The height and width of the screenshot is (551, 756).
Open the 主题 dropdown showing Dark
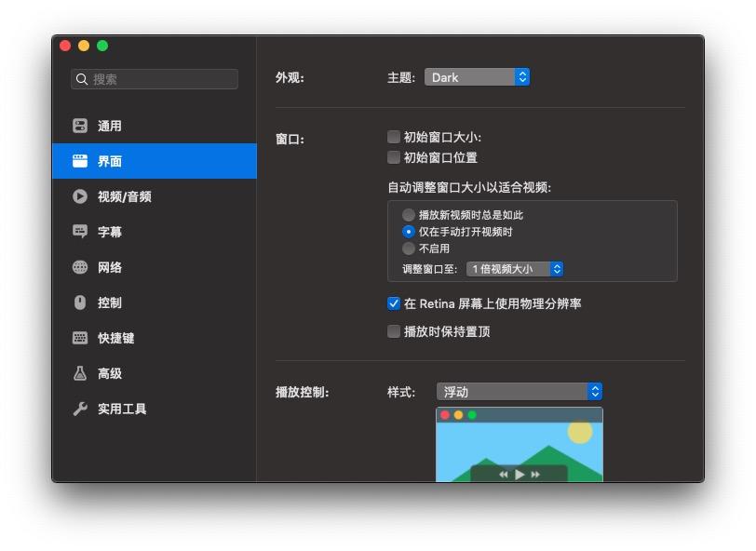click(x=478, y=77)
